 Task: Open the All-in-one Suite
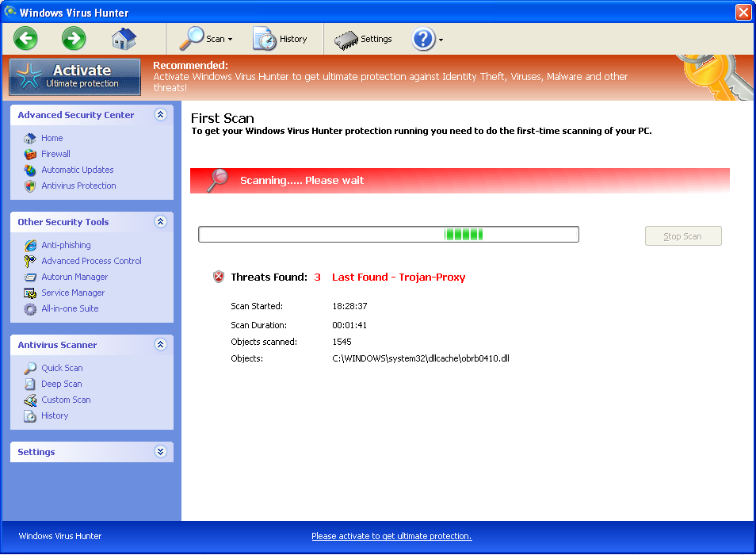click(x=69, y=308)
